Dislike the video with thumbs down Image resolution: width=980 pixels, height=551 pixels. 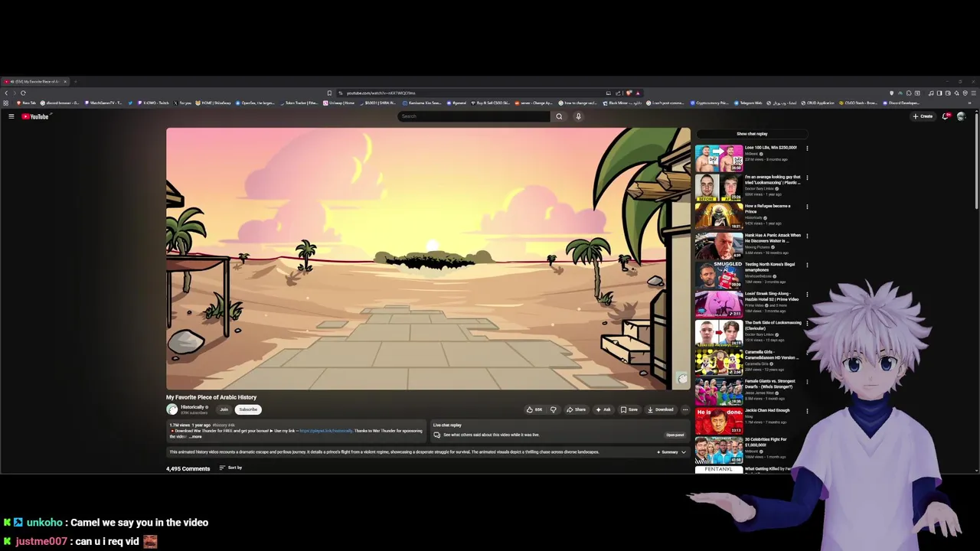tap(554, 409)
